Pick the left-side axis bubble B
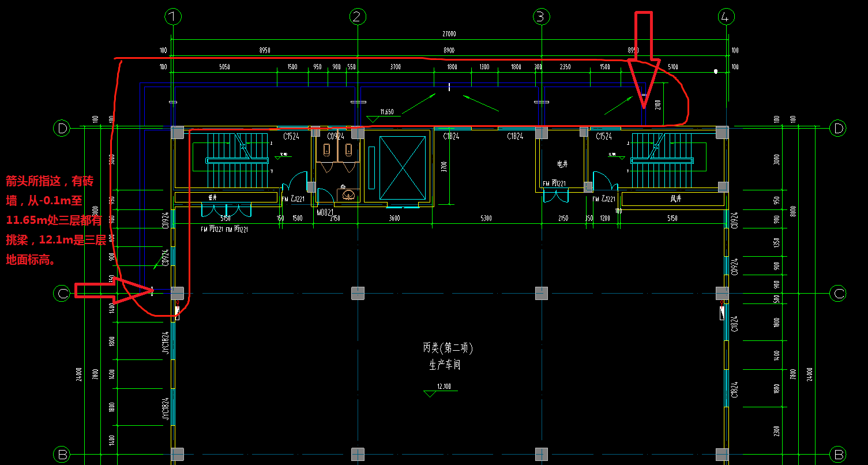868x465 pixels. coord(62,453)
